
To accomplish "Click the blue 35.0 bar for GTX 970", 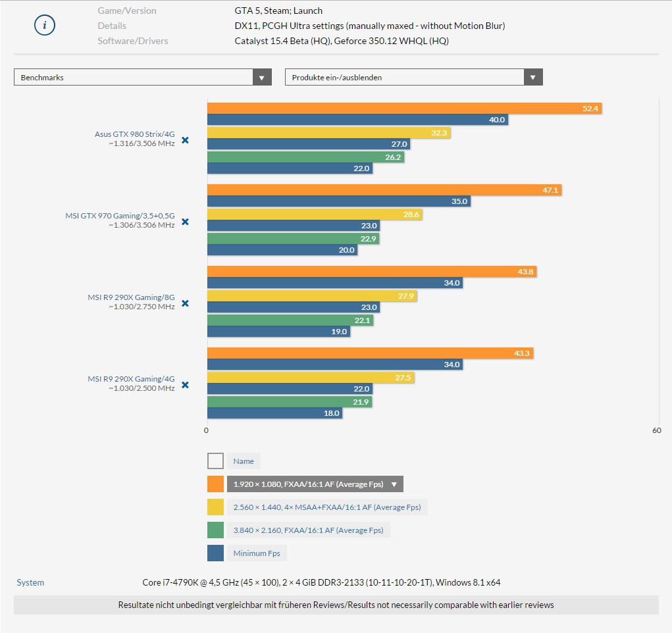I will (x=339, y=201).
